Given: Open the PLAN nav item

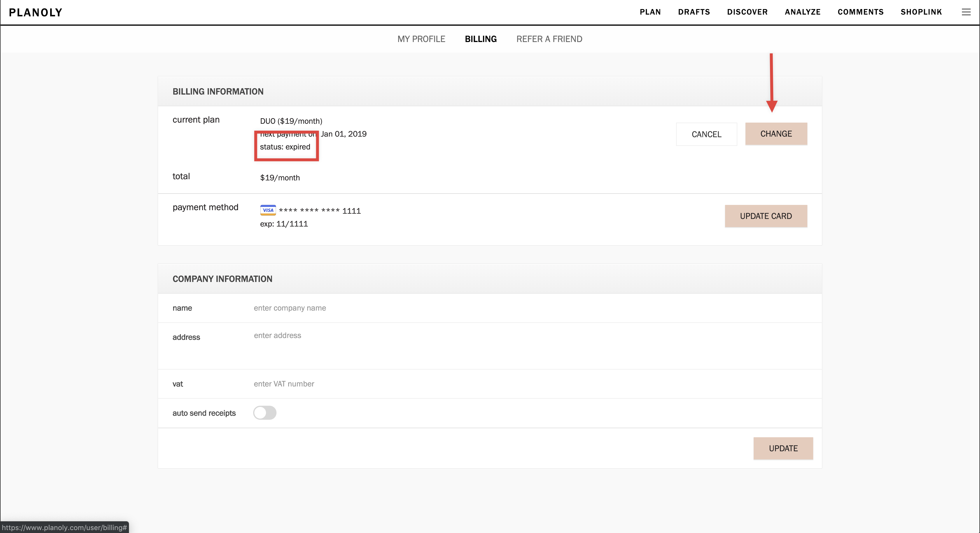Looking at the screenshot, I should 650,12.
